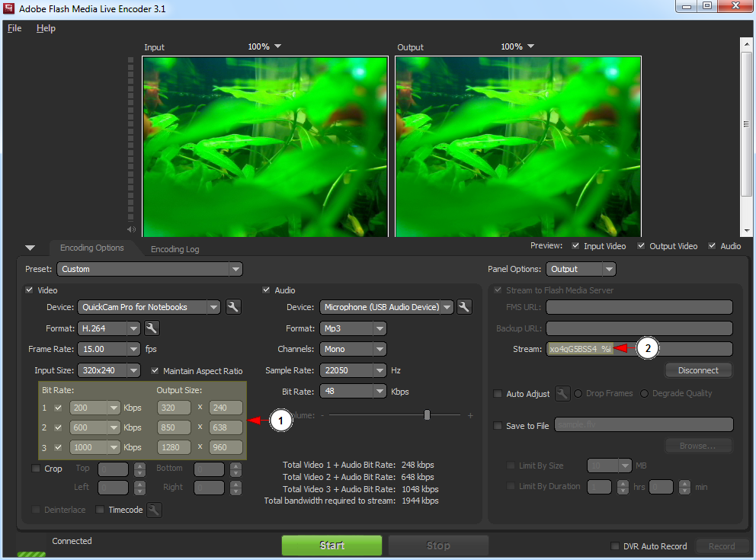The height and width of the screenshot is (560, 756).
Task: Open H.264 format settings wrench
Action: pos(152,328)
